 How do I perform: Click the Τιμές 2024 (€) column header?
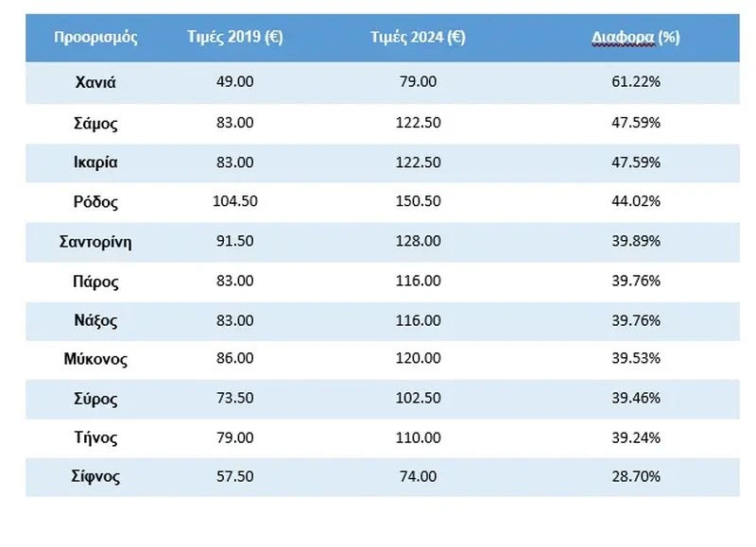(x=418, y=38)
